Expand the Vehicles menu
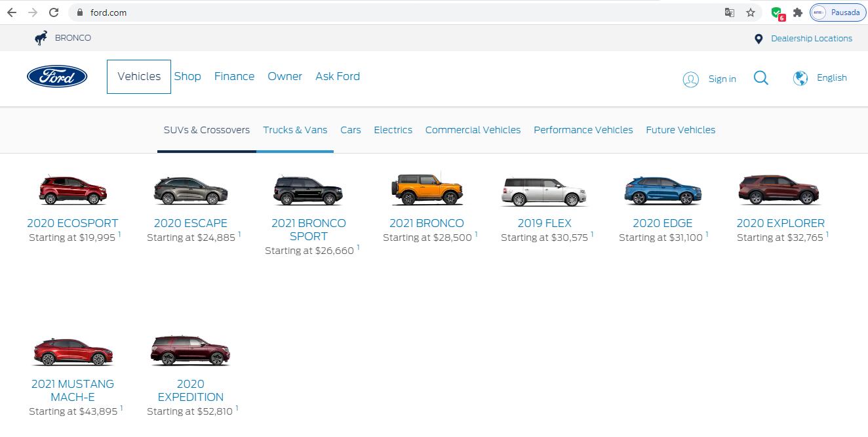868x437 pixels. coord(139,77)
